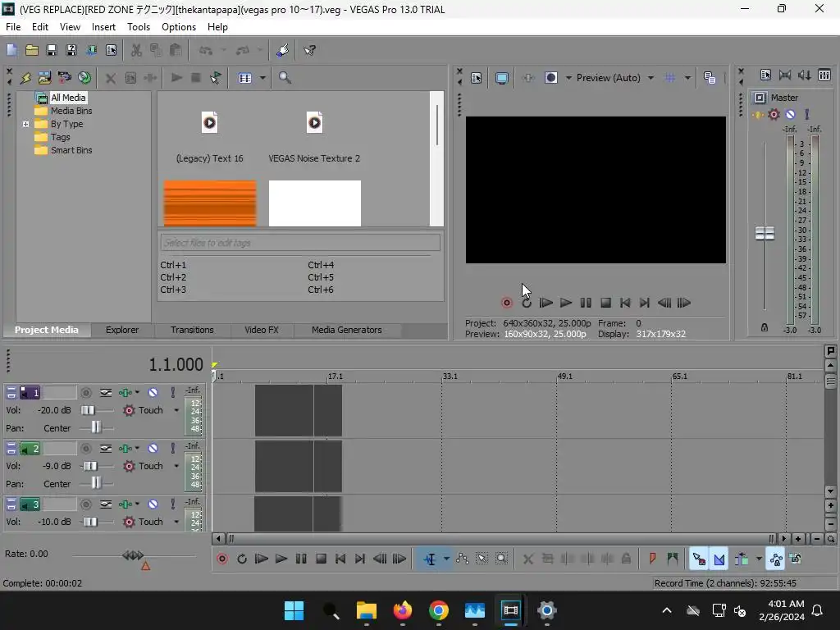The image size is (840, 630).
Task: Click the Master FX gear icon
Action: click(774, 114)
